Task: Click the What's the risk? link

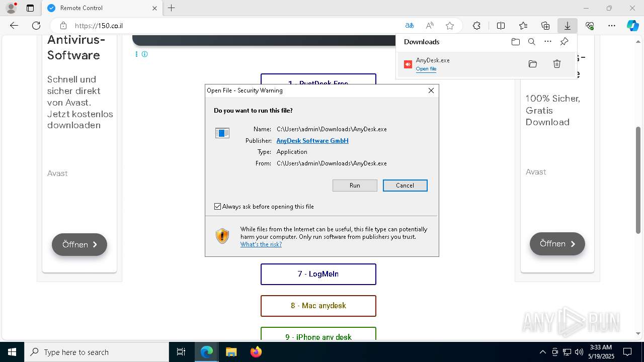Action: tap(261, 244)
